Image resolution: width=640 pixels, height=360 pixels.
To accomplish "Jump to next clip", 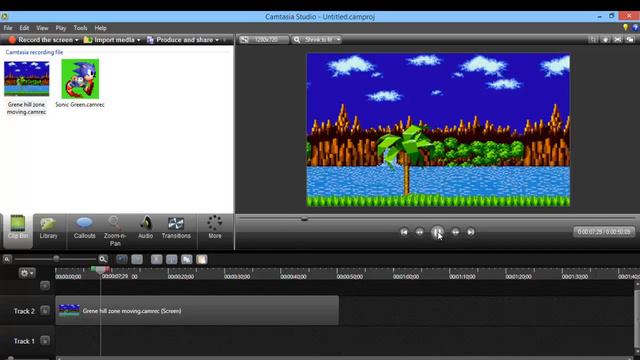I will 471,232.
